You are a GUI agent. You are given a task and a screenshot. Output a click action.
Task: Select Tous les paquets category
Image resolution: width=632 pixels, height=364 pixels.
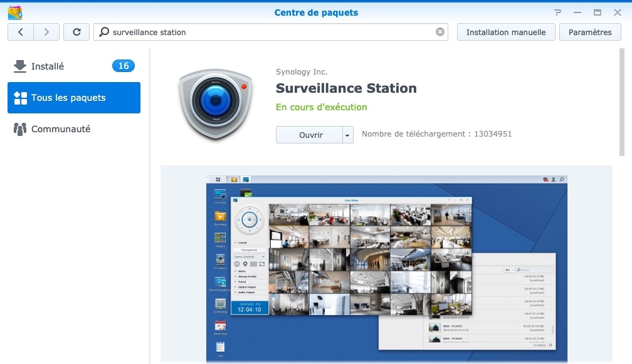coord(74,98)
